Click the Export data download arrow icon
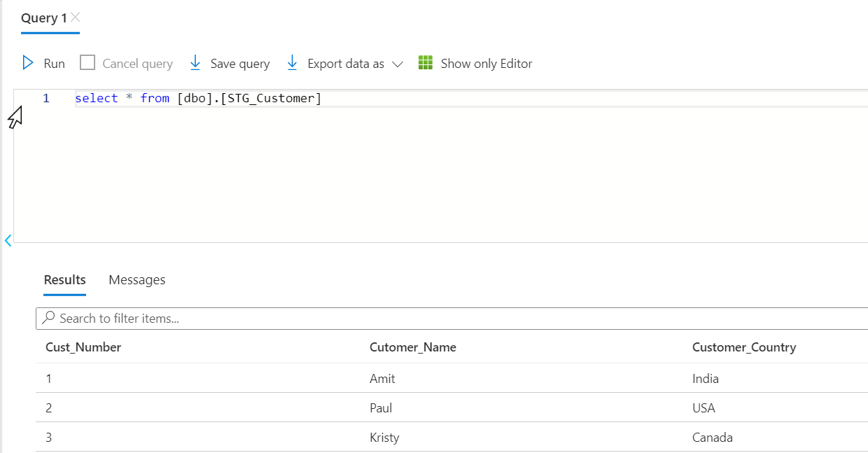The width and height of the screenshot is (868, 453). point(293,63)
